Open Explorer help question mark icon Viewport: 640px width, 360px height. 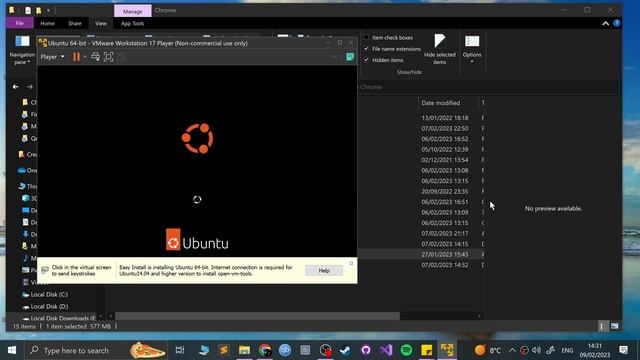coord(616,23)
